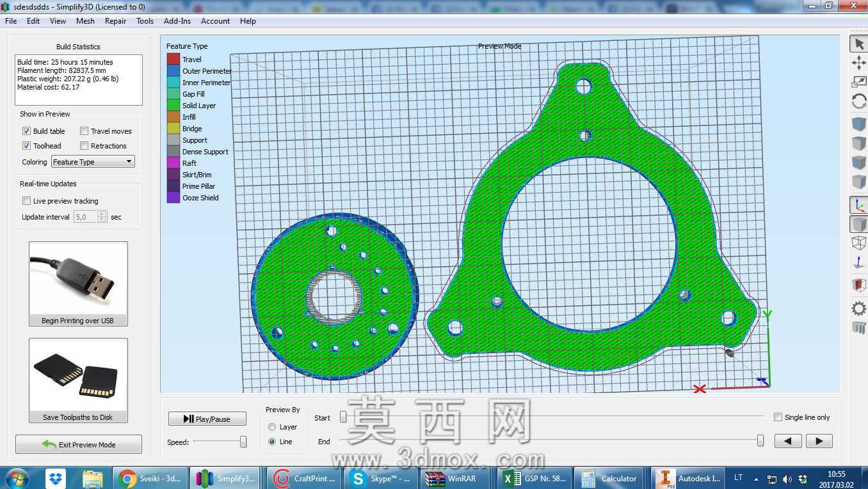Viewport: 868px width, 489px height.
Task: Switch to CraftPrint taskbar window
Action: click(303, 478)
